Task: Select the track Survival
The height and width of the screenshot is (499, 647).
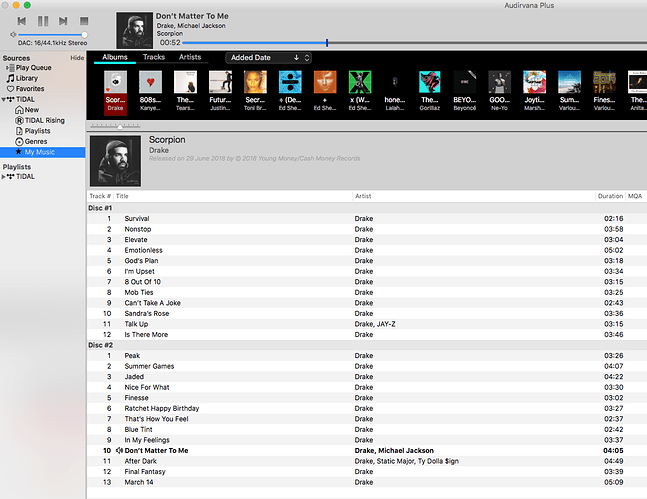Action: tap(367, 218)
